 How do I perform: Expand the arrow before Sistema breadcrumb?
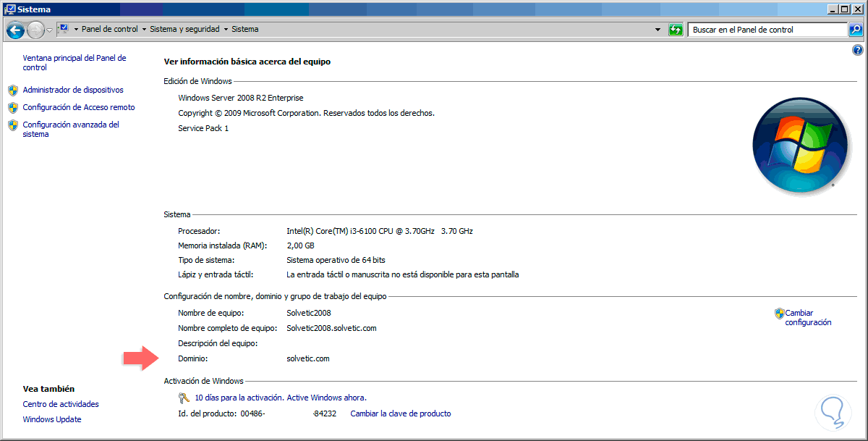coord(226,30)
